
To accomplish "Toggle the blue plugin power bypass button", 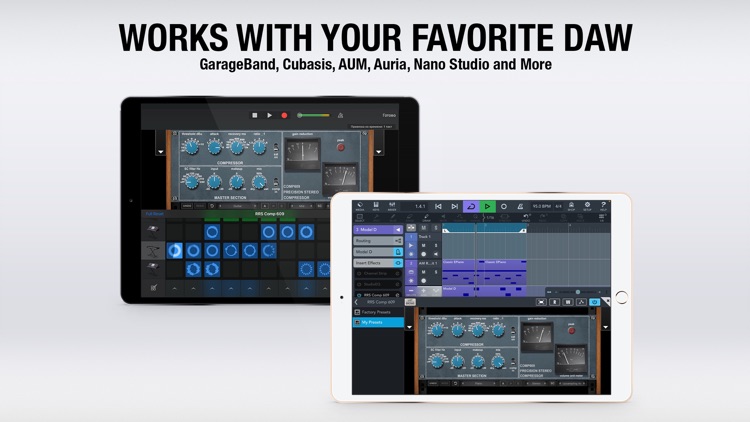I will [595, 302].
